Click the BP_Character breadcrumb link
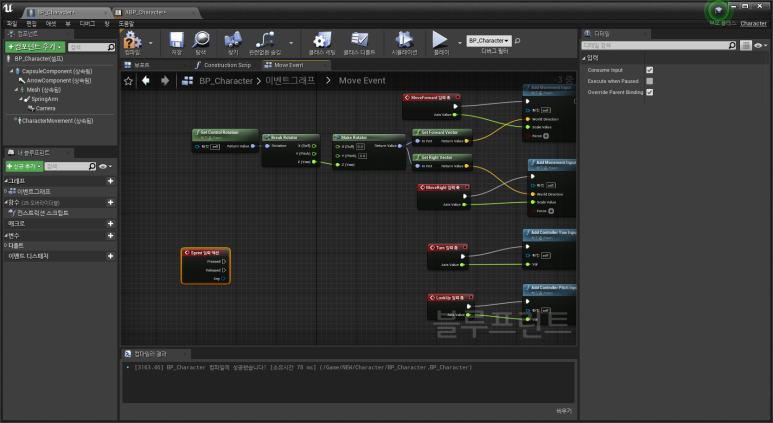Viewport: 773px width, 423px height. pos(226,81)
